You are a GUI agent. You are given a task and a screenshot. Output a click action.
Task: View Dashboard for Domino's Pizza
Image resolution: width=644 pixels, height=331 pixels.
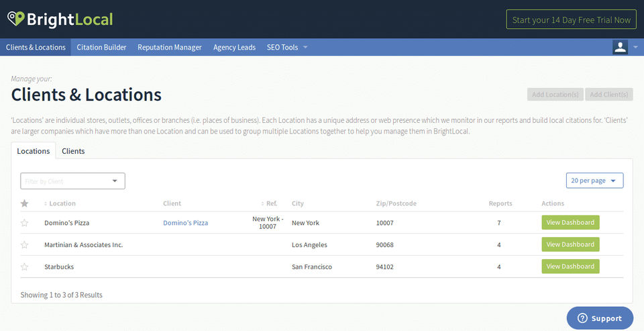570,222
